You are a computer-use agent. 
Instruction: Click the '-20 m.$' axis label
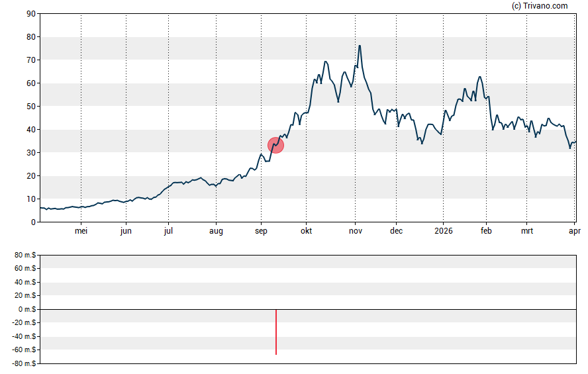pos(24,322)
